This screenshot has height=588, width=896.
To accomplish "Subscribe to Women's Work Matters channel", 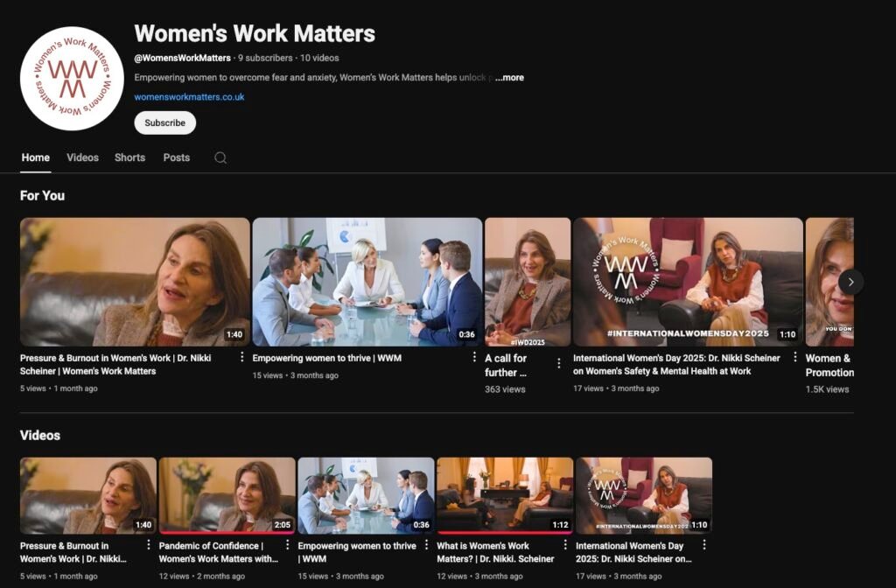I will [165, 122].
